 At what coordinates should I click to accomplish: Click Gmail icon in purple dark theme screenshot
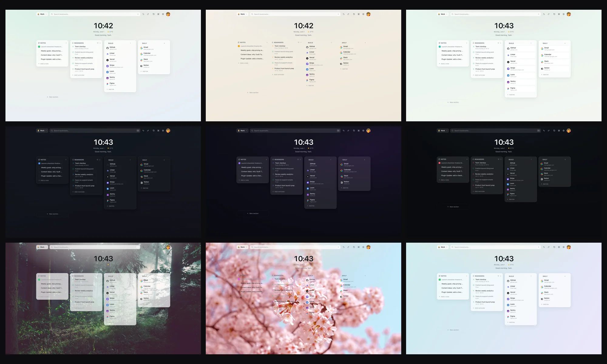tap(342, 164)
